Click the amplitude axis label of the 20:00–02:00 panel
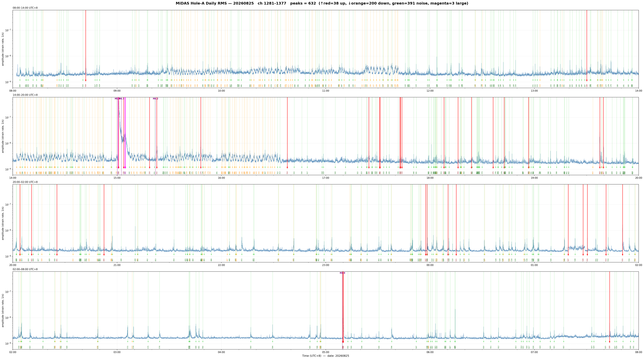 [3, 223]
